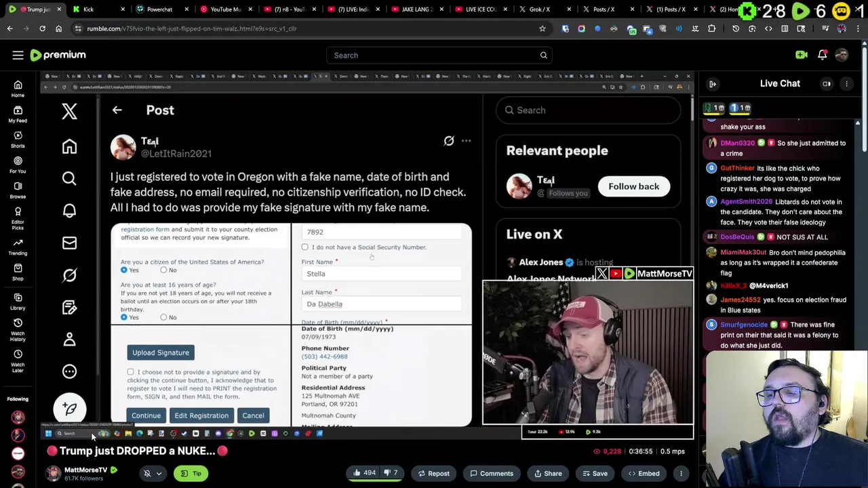This screenshot has height=488, width=868.
Task: Open the Rumble hamburger menu
Action: (18, 55)
